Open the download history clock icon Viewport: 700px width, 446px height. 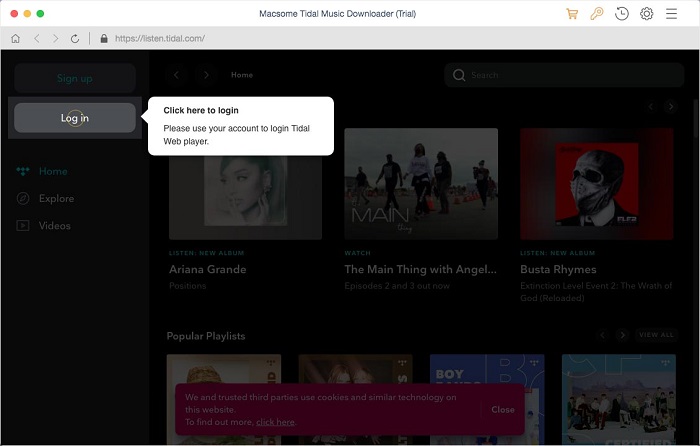622,14
